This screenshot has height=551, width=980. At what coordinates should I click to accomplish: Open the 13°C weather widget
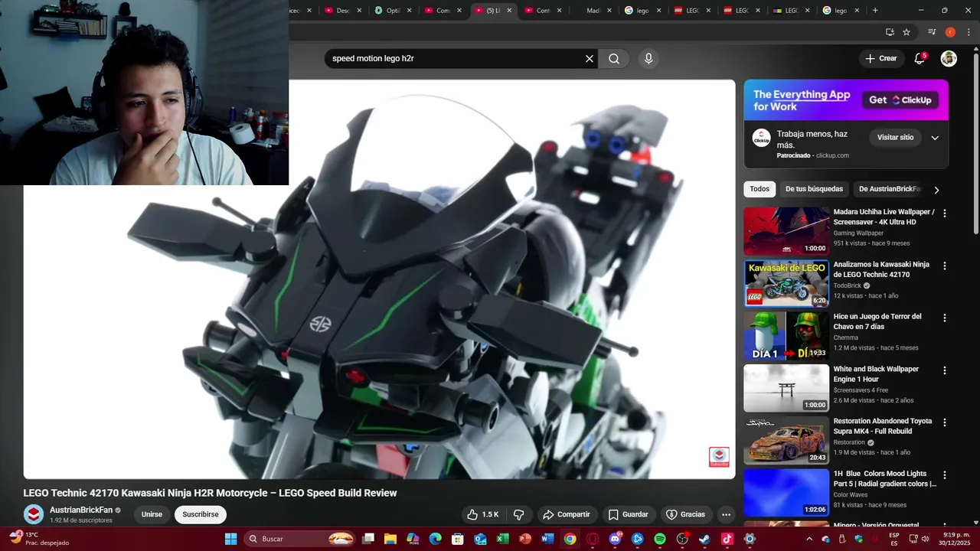point(38,539)
